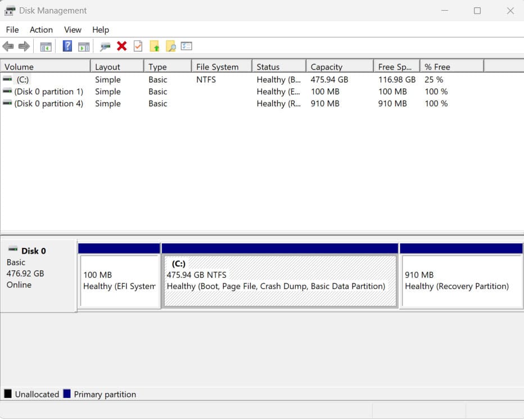524x420 pixels.
Task: Click the Back arrow toolbar icon
Action: [x=8, y=47]
